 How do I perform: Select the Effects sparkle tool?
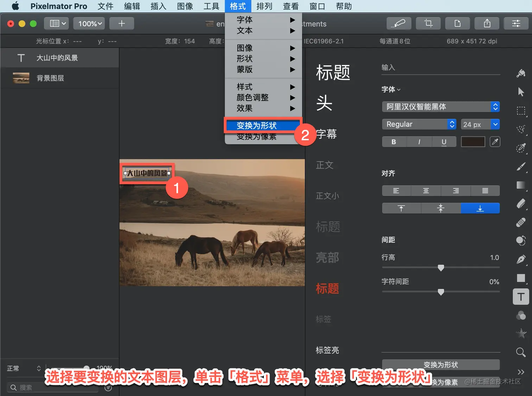521,333
